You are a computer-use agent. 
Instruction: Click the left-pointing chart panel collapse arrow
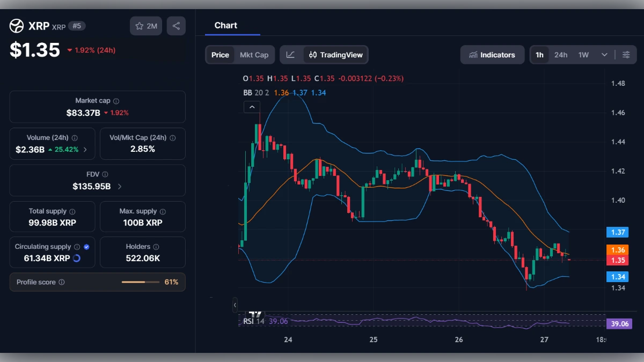pos(235,305)
